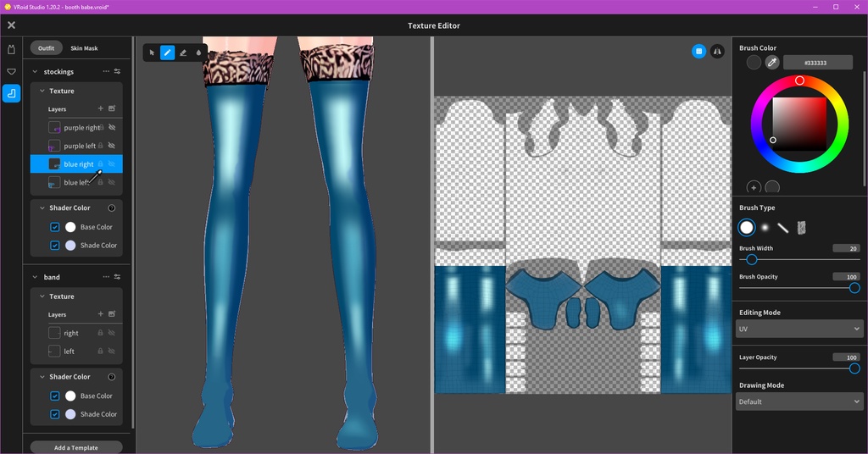Uncheck band Shade Color checkbox
Image resolution: width=868 pixels, height=454 pixels.
tap(55, 413)
